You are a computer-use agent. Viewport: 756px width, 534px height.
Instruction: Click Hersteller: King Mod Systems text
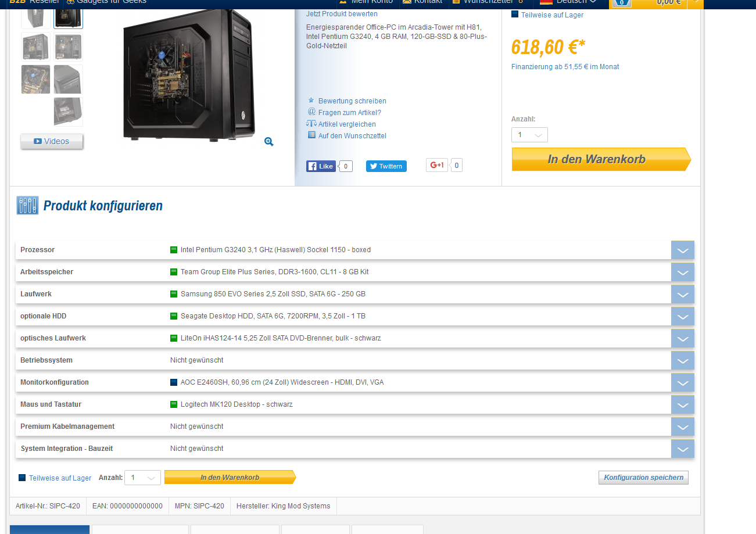(x=283, y=506)
